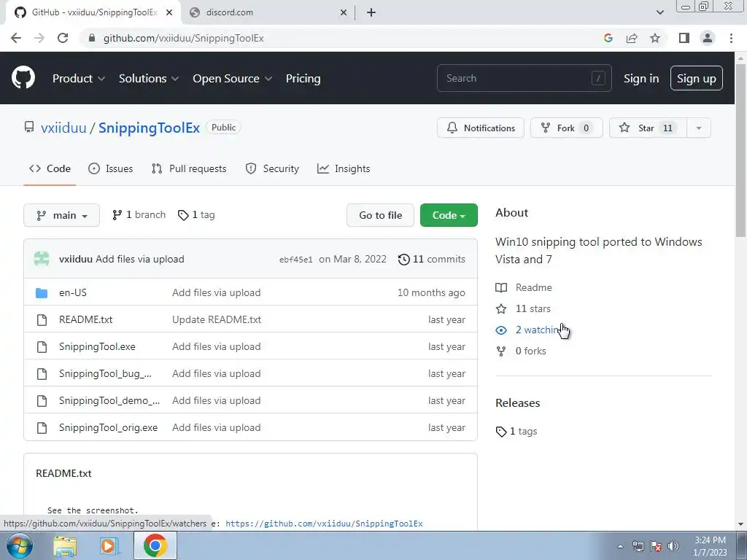This screenshot has width=747, height=560.
Task: Open commit hash ebf45e1
Action: point(296,260)
